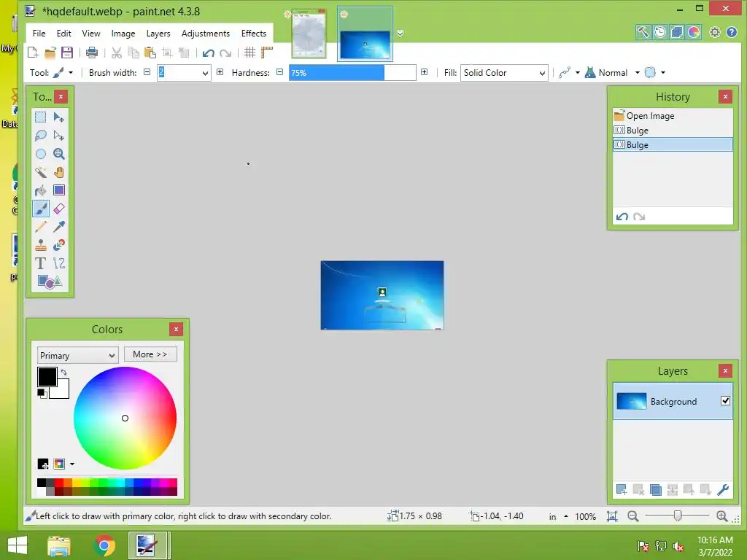The image size is (747, 560).
Task: Open the Normal blend mode dropdown
Action: coord(612,73)
